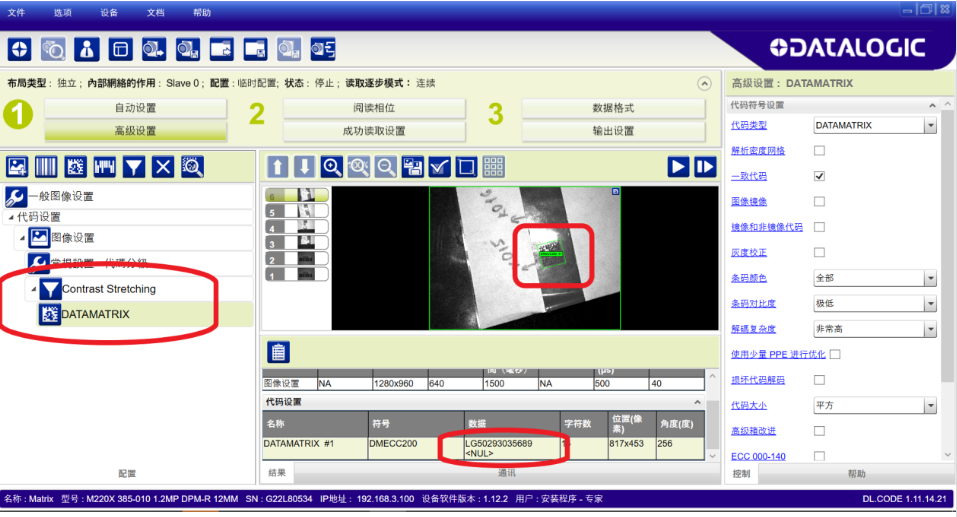Image resolution: width=957 pixels, height=517 pixels.
Task: Click the user profile icon in top toolbar
Action: click(x=87, y=49)
